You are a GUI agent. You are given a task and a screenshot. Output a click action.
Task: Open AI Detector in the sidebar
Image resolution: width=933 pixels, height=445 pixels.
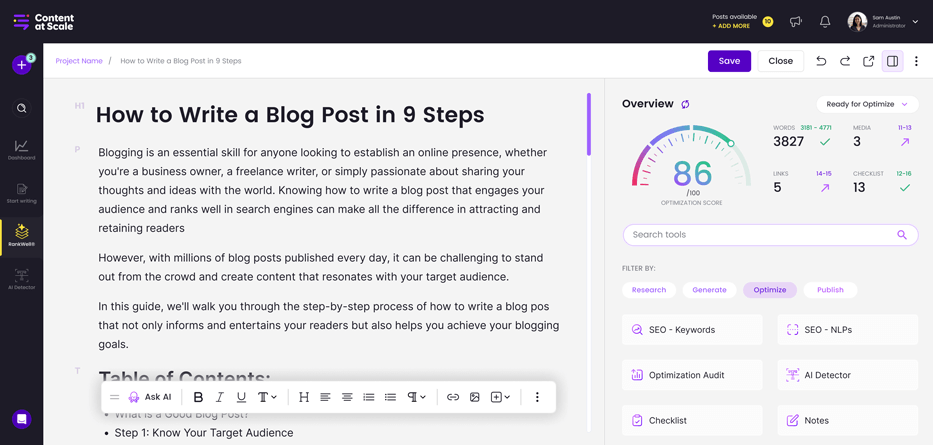click(21, 280)
